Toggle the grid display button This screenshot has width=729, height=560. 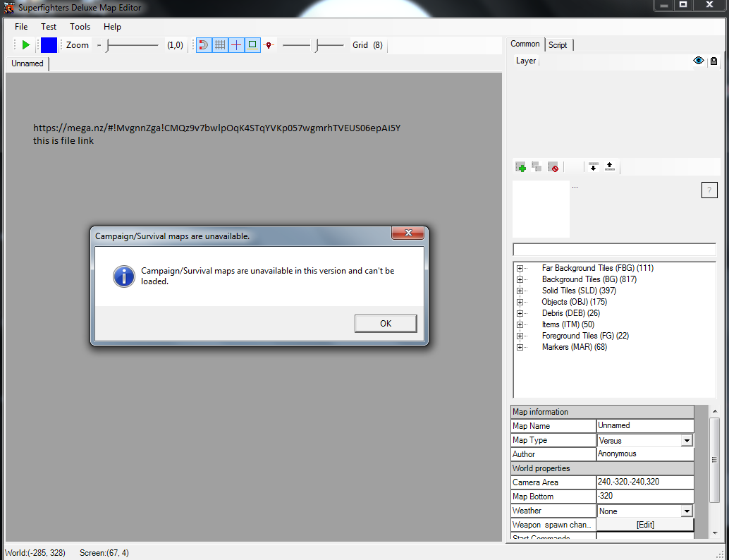coord(220,45)
